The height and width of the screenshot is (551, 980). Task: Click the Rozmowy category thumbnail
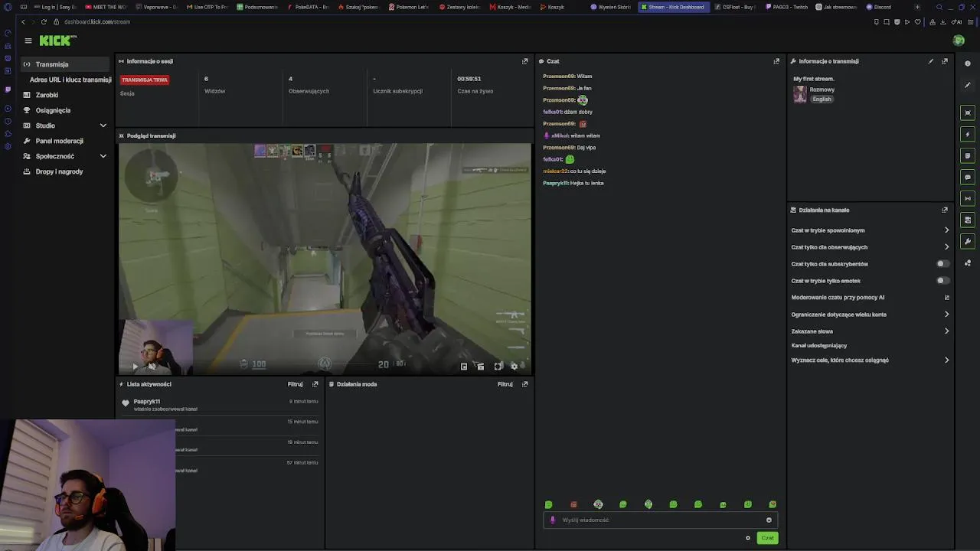coord(800,93)
